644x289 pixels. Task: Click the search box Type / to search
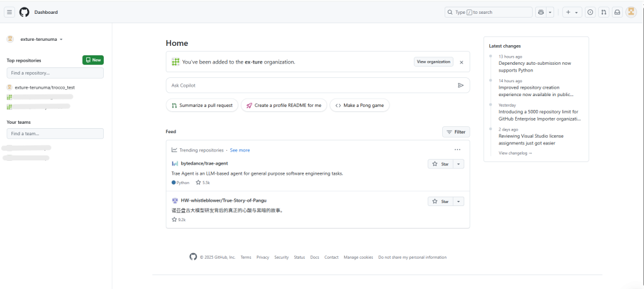[x=488, y=13]
